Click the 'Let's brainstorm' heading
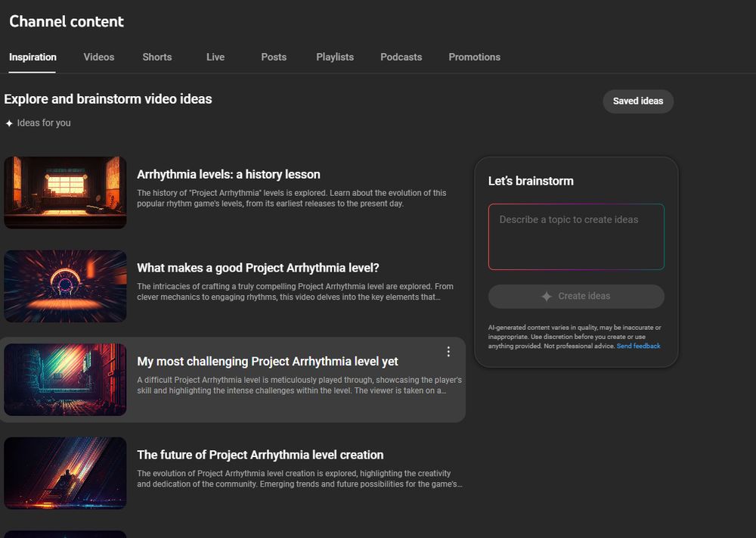 click(531, 181)
